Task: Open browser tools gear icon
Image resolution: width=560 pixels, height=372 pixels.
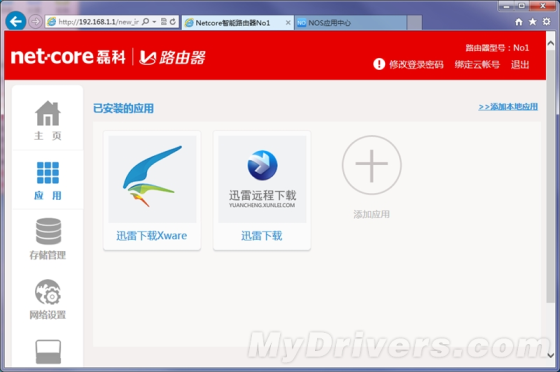Action: point(546,22)
